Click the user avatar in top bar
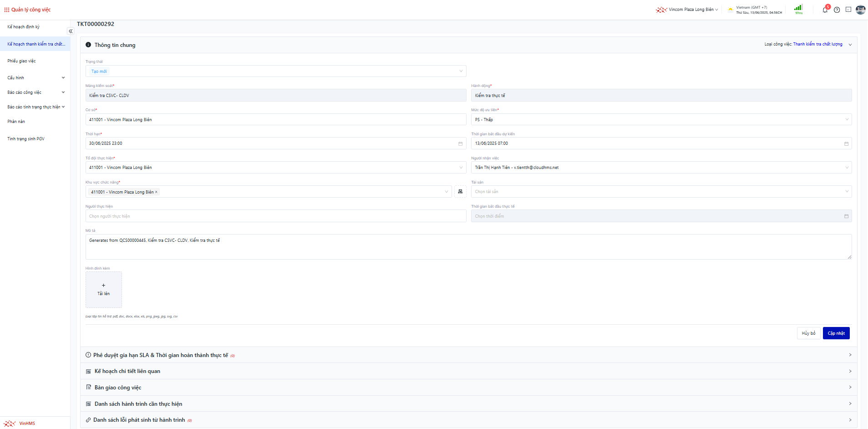 [x=860, y=10]
